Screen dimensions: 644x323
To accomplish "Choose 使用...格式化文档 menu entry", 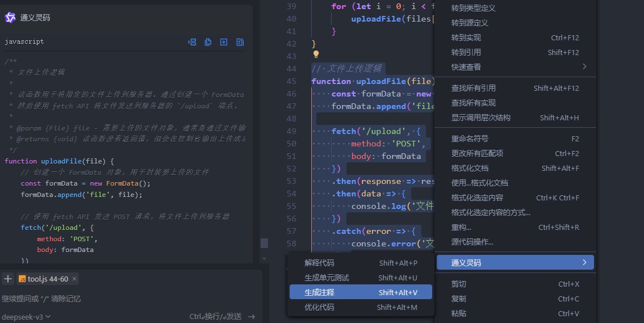I will (515, 183).
